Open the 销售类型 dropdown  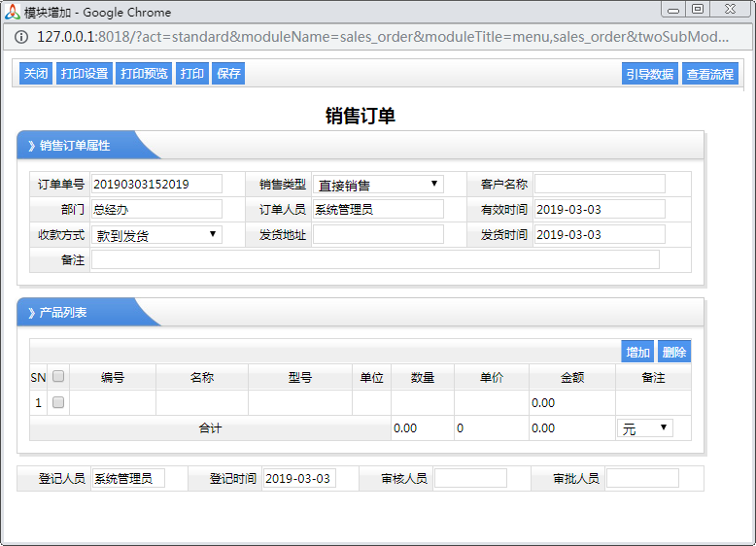tap(378, 184)
